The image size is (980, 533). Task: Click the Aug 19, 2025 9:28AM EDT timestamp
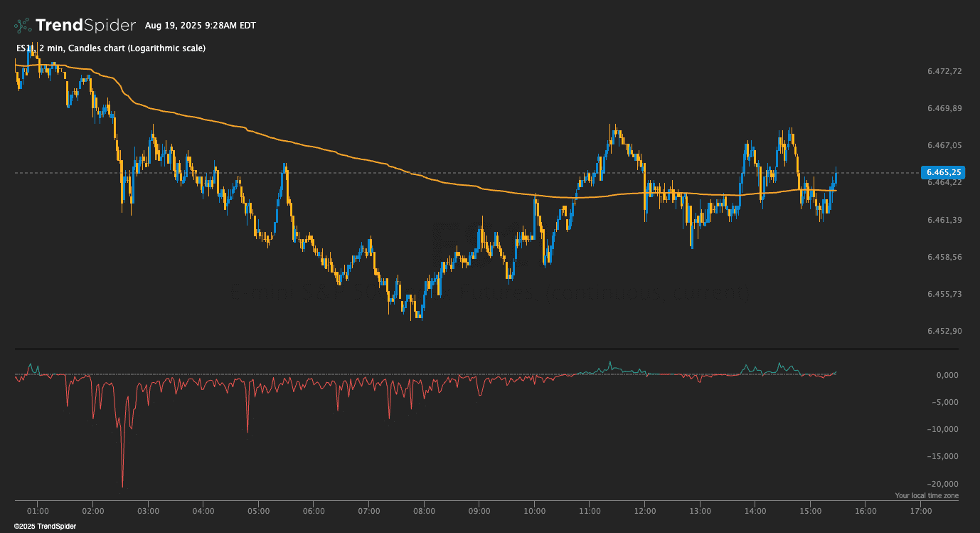coord(201,25)
